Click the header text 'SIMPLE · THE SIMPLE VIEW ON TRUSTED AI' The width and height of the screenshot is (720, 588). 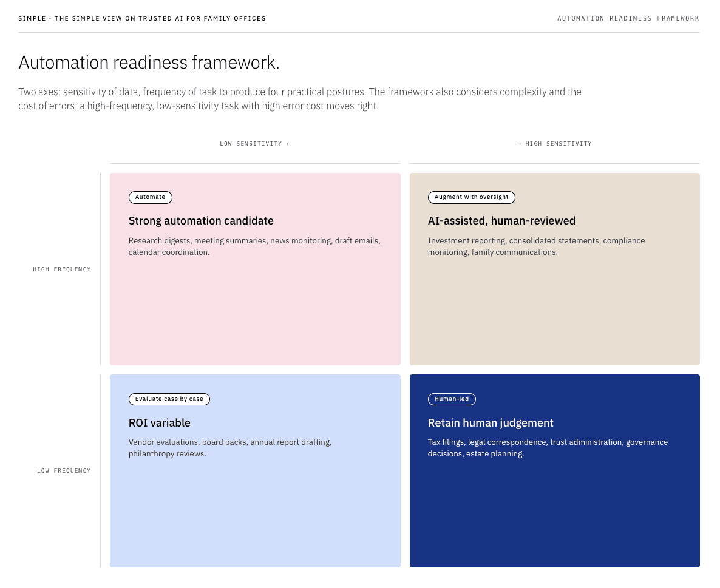click(142, 19)
